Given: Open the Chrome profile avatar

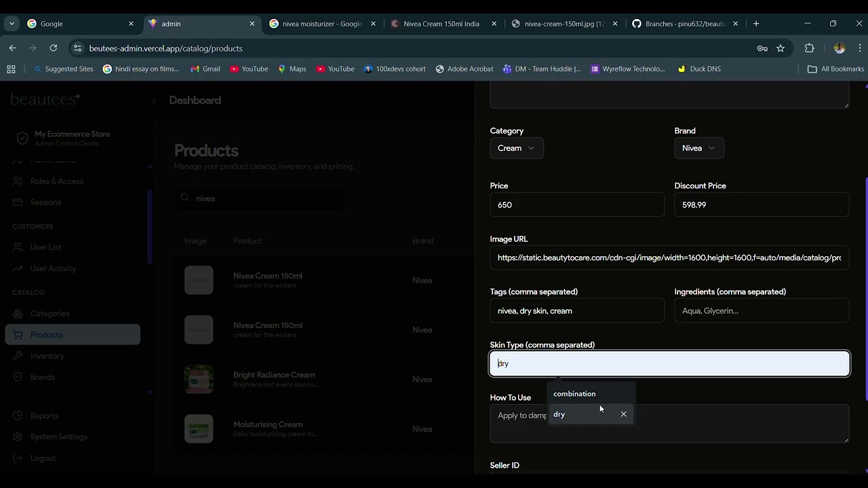Looking at the screenshot, I should pyautogui.click(x=840, y=48).
